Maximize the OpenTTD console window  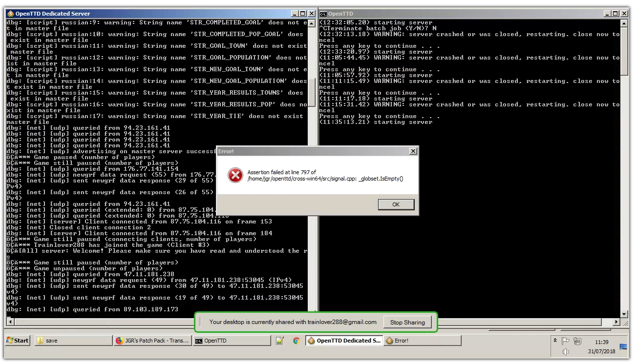coord(615,14)
